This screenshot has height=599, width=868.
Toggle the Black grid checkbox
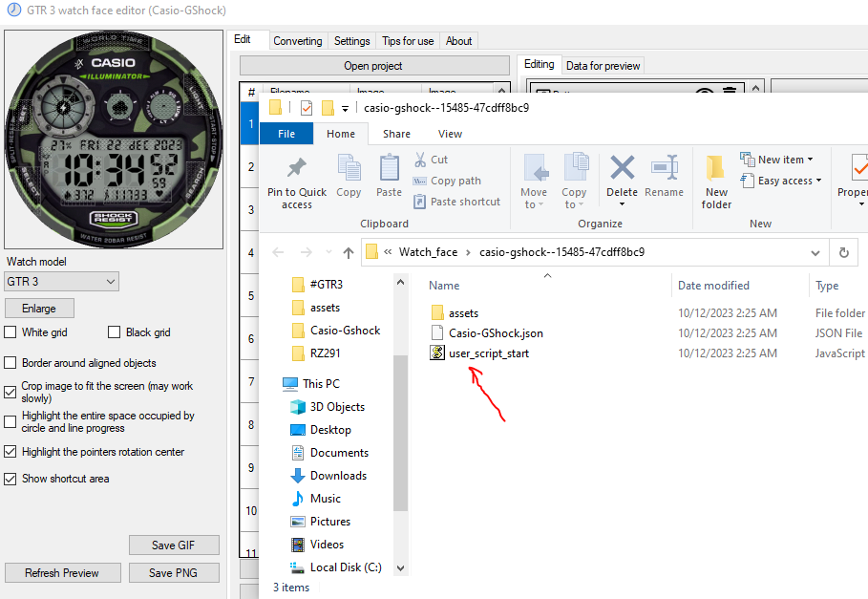[114, 332]
